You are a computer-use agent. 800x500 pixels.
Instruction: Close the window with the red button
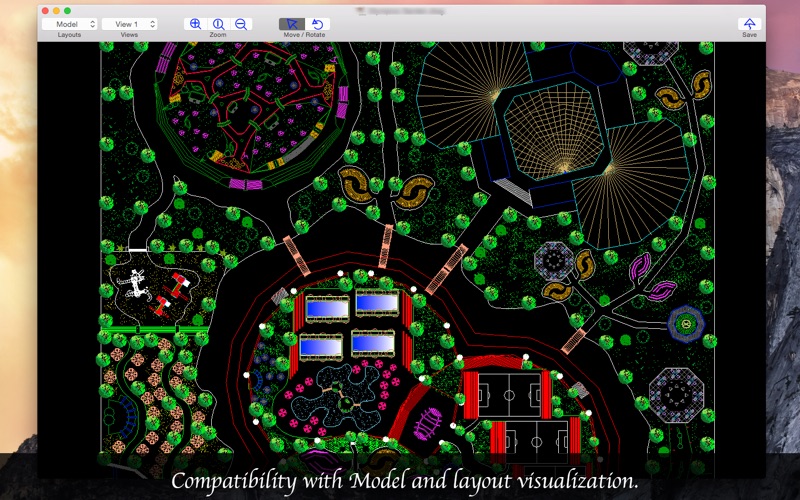pyautogui.click(x=45, y=10)
